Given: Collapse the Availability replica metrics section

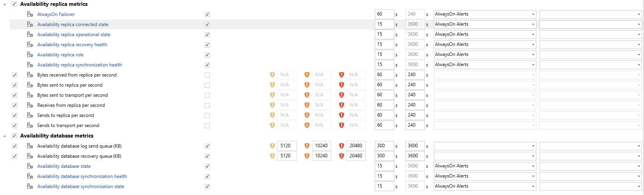Looking at the screenshot, I should (5, 4).
